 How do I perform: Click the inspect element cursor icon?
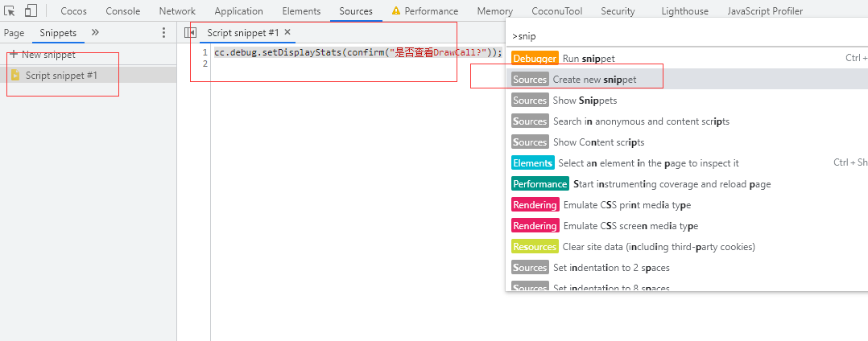tap(10, 11)
